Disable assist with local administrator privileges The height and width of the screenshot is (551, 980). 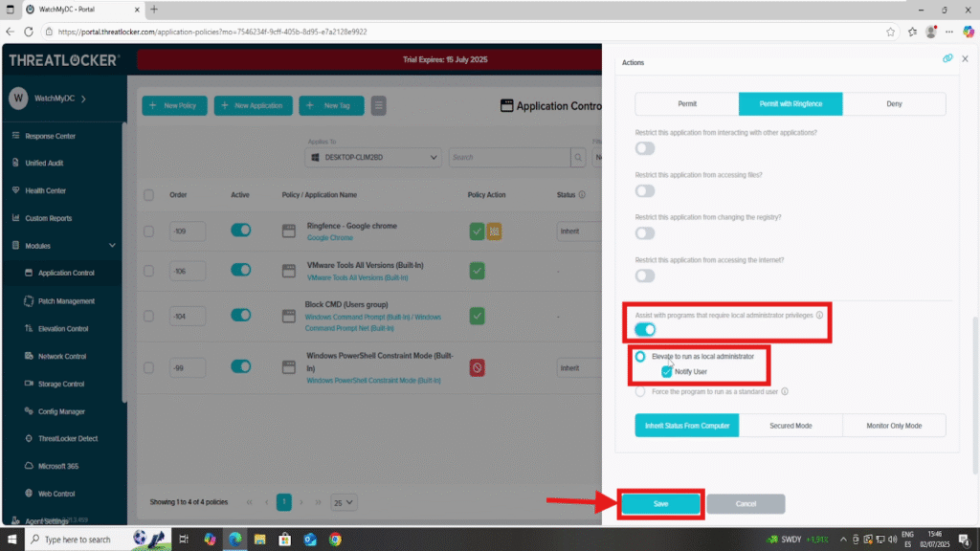pos(645,329)
